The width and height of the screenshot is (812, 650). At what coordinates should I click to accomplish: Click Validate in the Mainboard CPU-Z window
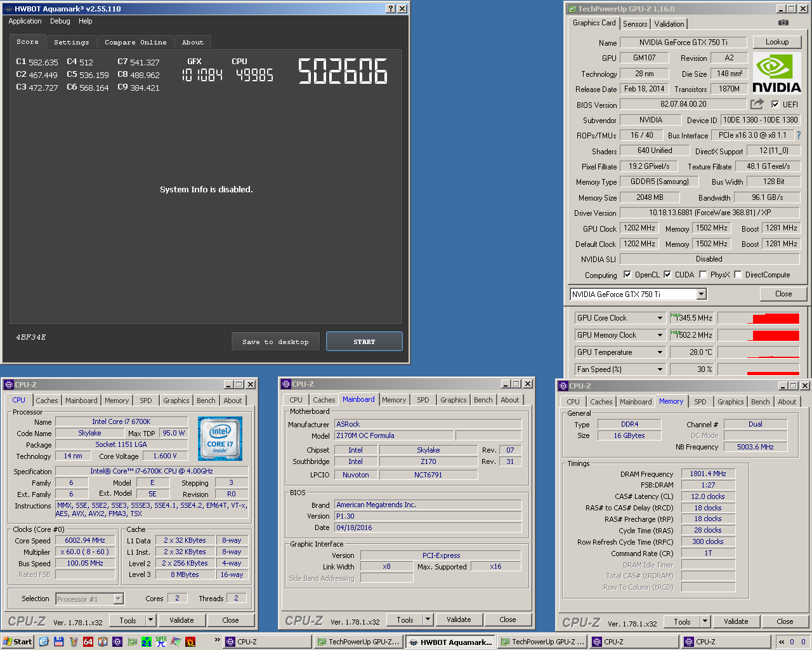point(459,620)
